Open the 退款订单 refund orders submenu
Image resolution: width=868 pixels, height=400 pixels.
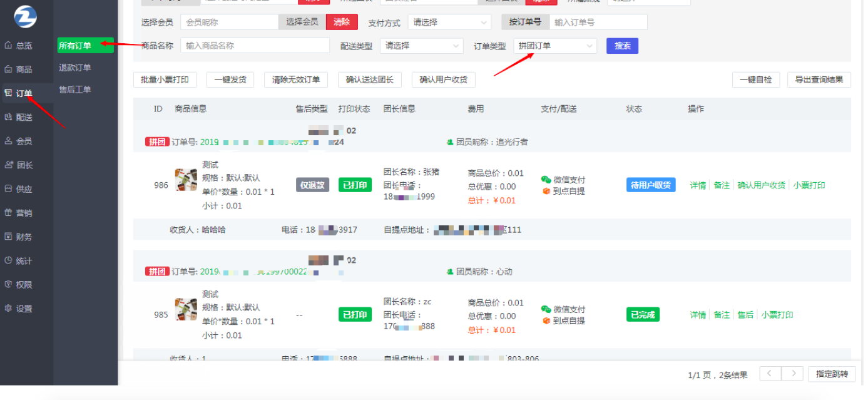click(x=75, y=68)
